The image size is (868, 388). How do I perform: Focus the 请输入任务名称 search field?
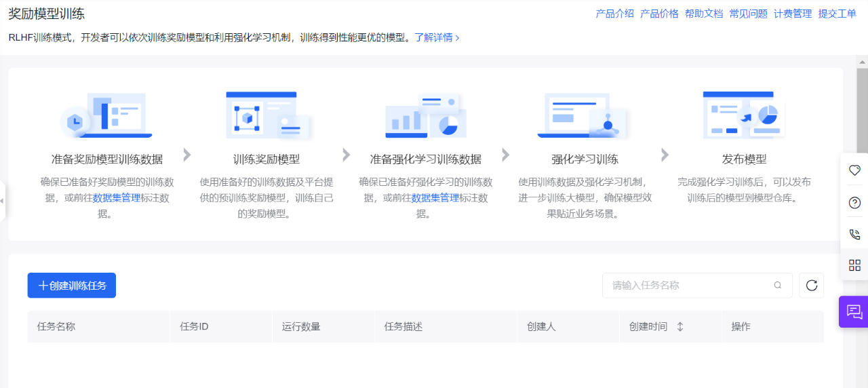(697, 286)
